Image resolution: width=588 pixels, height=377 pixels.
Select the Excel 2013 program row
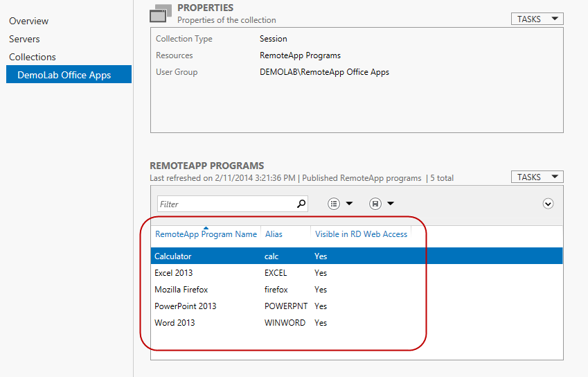pyautogui.click(x=174, y=273)
